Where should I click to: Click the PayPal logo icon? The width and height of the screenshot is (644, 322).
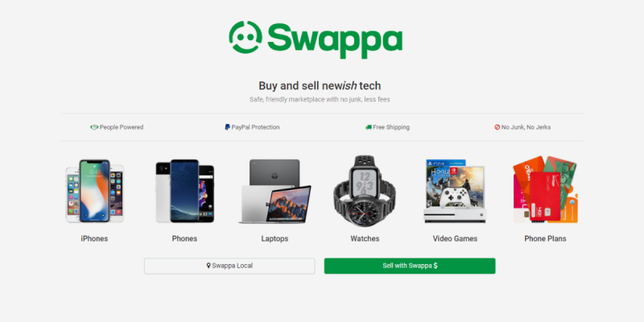click(227, 127)
